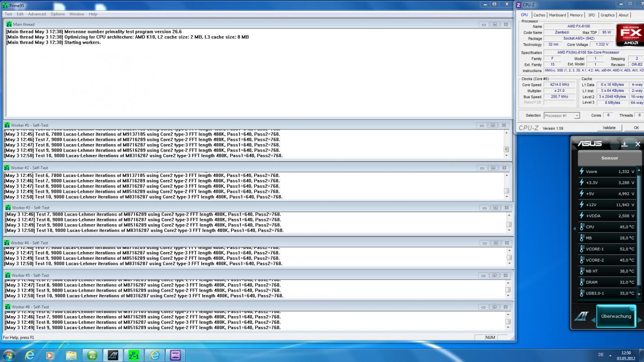
Task: Switch to the About tab in CPU-Z
Action: (623, 15)
